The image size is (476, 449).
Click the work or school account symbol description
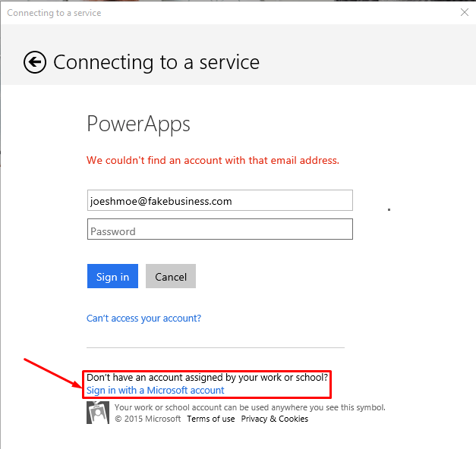(250, 407)
